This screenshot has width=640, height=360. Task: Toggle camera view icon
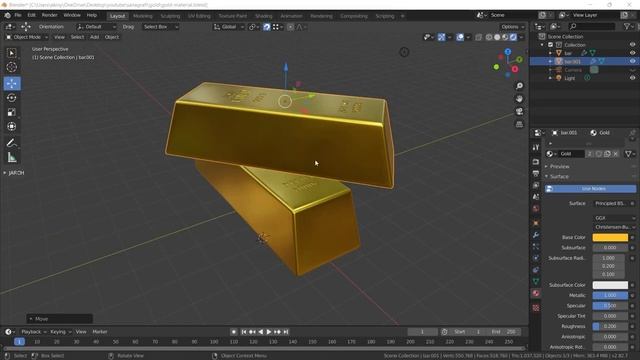point(519,111)
